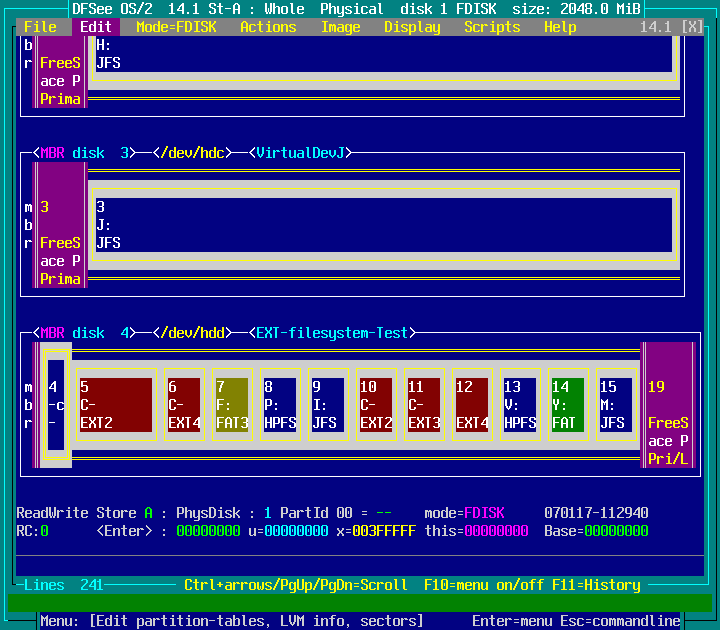Viewport: 720px width, 630px height.
Task: Select partition 5 EXT2 block
Action: coord(115,405)
